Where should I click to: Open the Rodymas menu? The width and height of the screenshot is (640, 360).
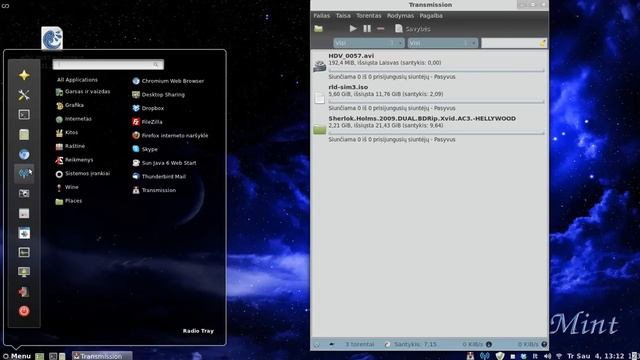point(400,16)
